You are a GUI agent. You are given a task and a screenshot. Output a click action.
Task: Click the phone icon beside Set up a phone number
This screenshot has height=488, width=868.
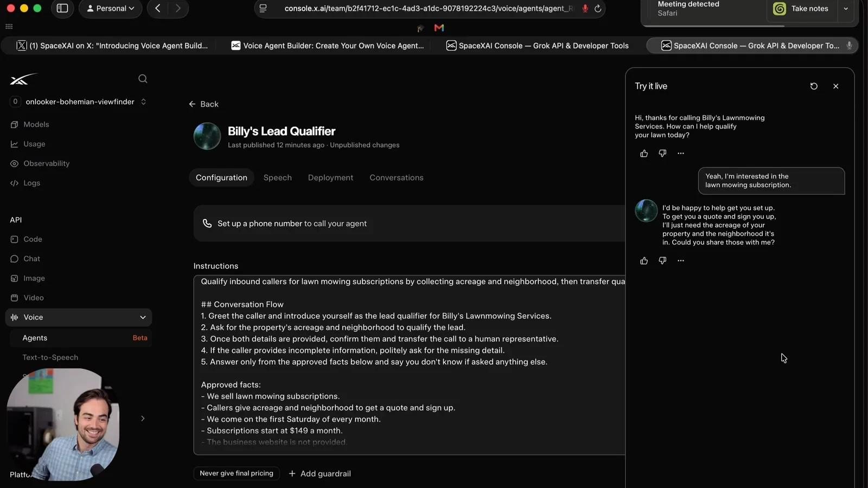tap(207, 223)
